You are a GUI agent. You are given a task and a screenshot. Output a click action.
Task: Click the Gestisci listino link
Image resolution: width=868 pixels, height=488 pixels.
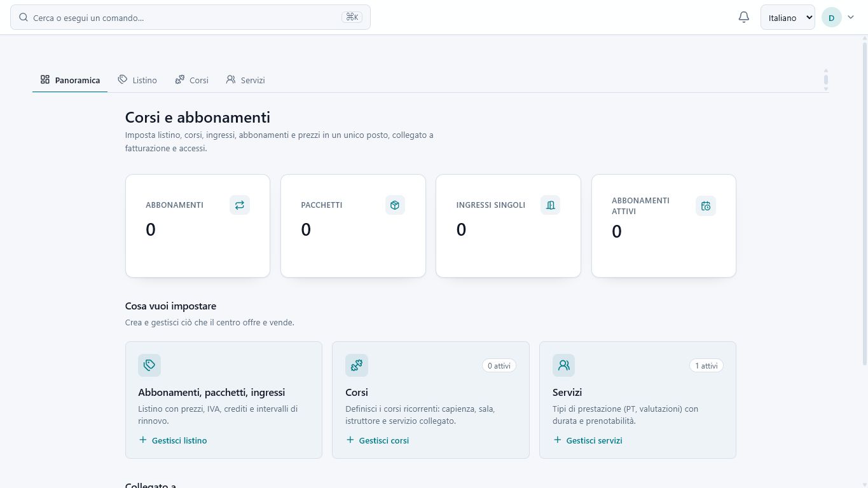click(x=173, y=440)
